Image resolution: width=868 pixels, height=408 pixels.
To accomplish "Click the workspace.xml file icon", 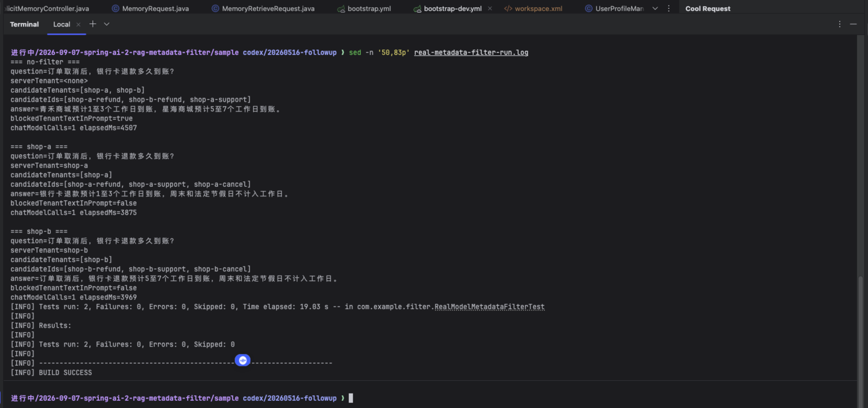I will point(508,8).
